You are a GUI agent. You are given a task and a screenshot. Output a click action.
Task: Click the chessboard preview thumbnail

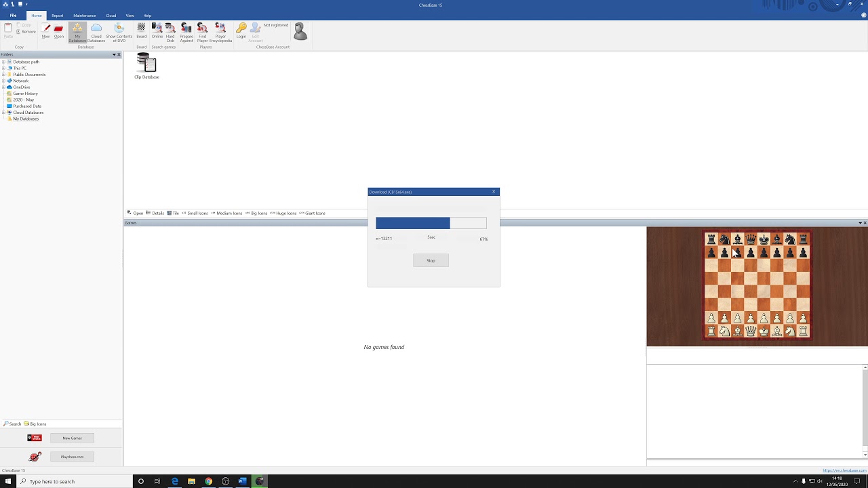757,285
